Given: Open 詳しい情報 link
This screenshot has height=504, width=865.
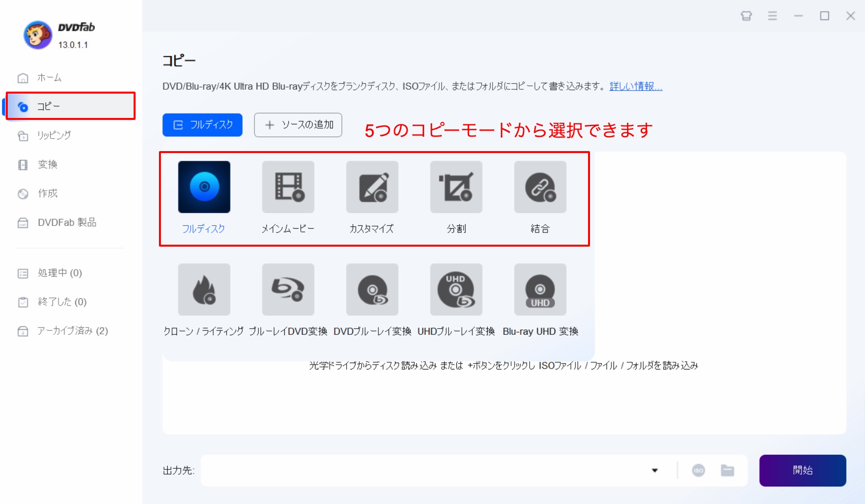Looking at the screenshot, I should click(636, 86).
